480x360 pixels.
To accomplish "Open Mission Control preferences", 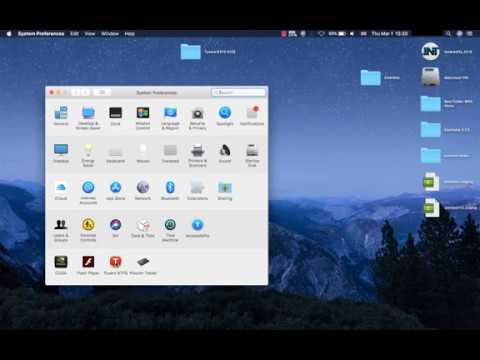I will coord(143,118).
